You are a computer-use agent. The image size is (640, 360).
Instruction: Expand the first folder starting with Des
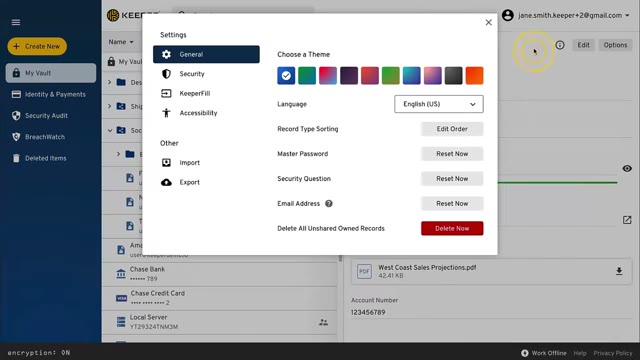(x=109, y=82)
